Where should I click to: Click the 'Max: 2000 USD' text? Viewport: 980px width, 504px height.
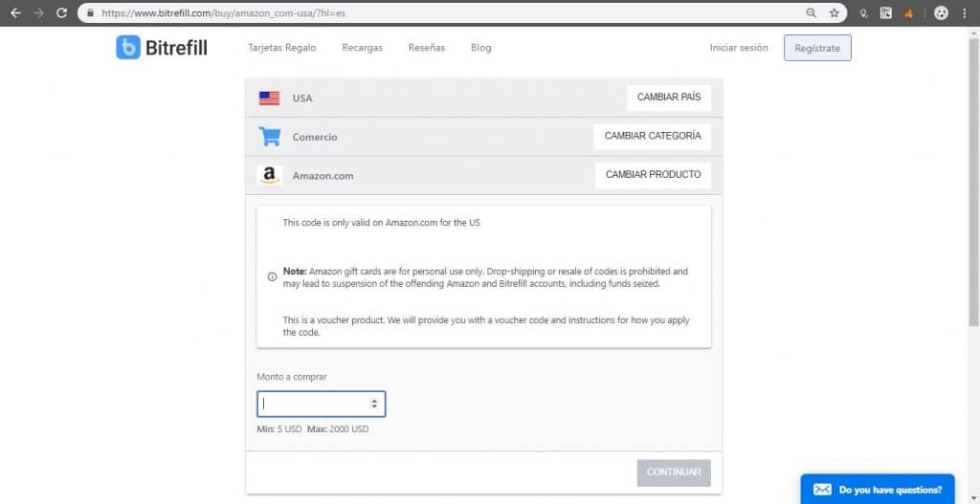click(338, 429)
